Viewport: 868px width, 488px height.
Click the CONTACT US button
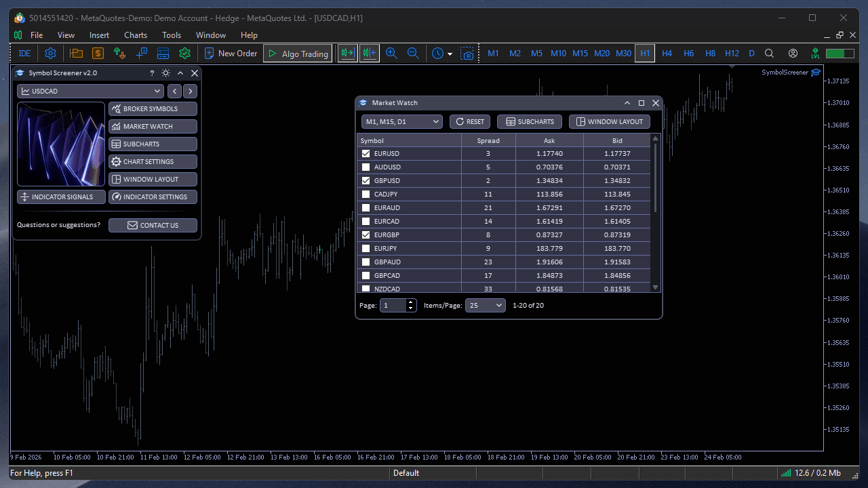tap(153, 224)
